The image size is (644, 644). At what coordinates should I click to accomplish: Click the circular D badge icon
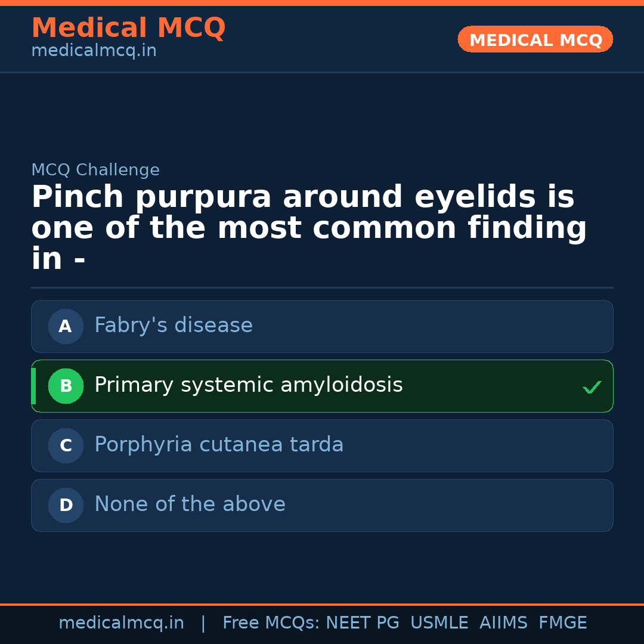pyautogui.click(x=66, y=505)
